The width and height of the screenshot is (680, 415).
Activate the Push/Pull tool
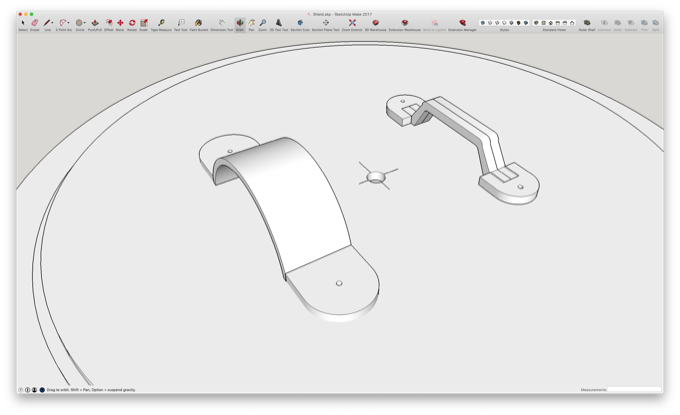pos(95,23)
